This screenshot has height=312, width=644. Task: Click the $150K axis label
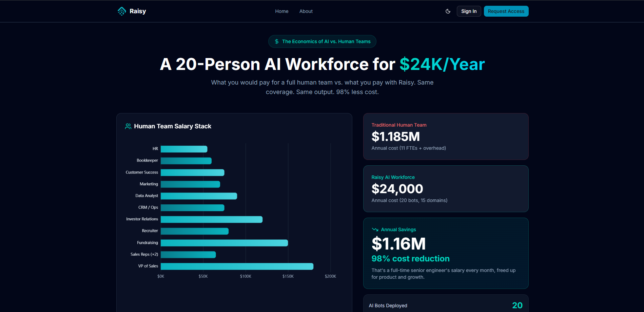coord(288,276)
